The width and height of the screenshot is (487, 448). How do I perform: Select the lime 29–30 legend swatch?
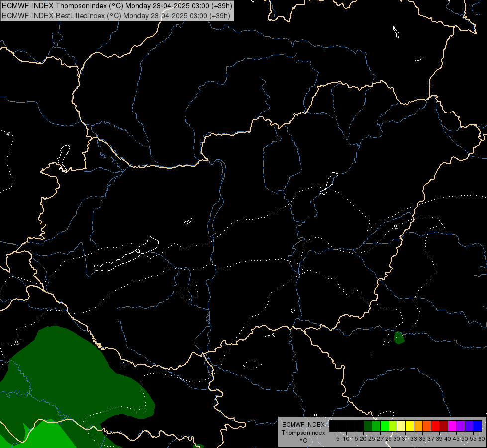click(x=393, y=426)
